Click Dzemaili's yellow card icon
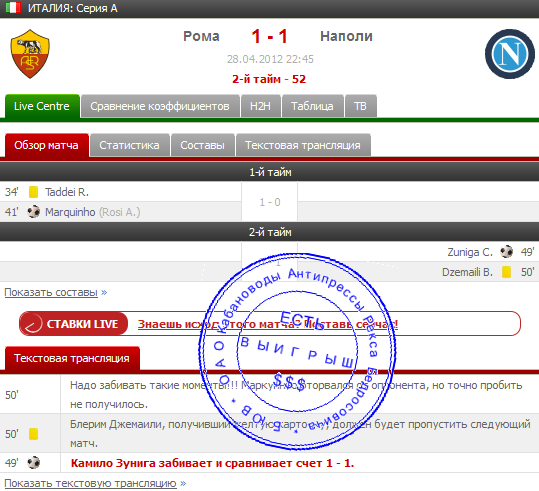Viewport: 539px width, 491px height. [506, 272]
